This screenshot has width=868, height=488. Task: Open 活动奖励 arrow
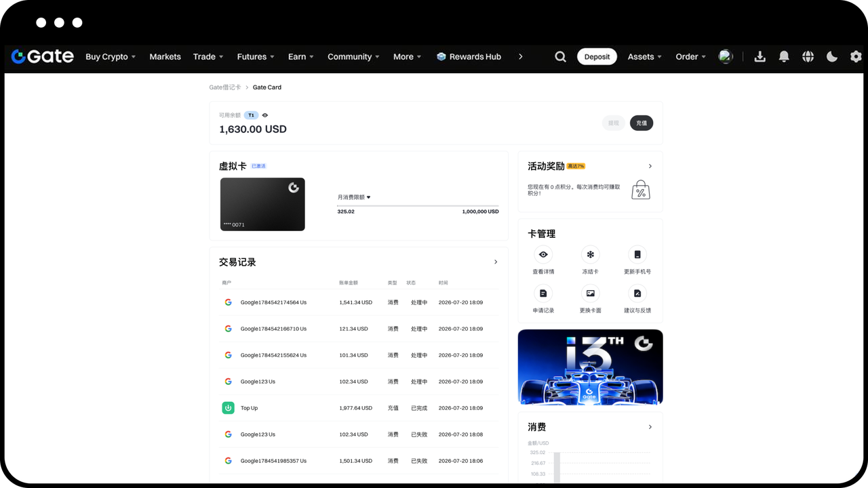[x=650, y=166]
